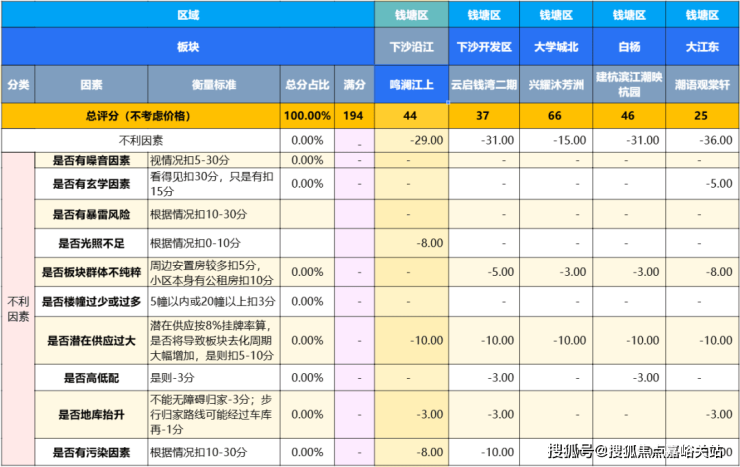Select the 不利因素 category cell in pink column

coord(18,309)
